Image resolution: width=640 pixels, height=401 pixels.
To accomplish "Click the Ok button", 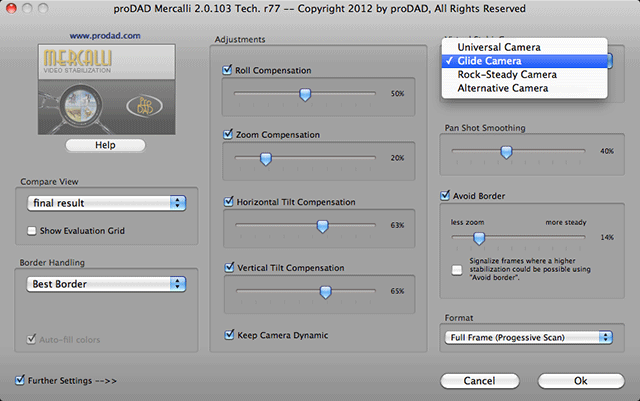I will coord(581,381).
